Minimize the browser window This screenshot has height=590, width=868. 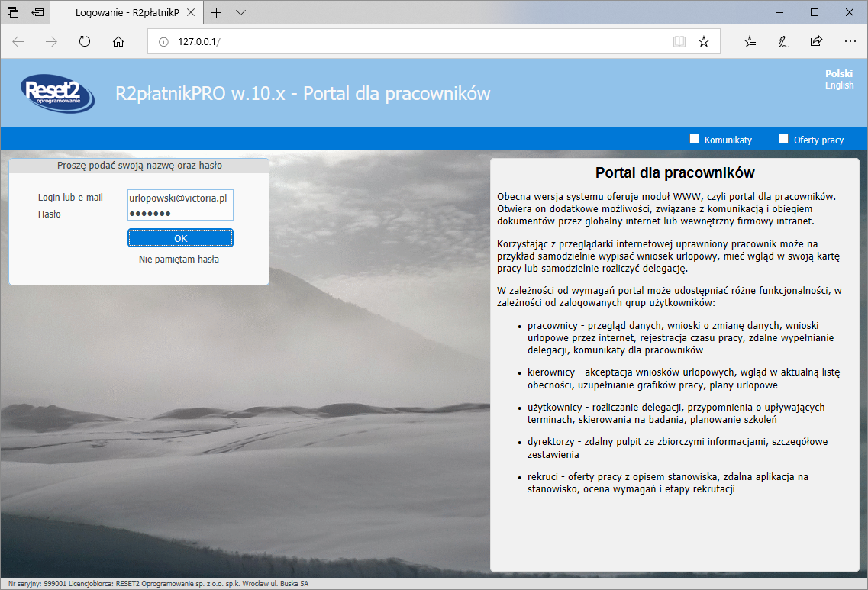tap(779, 12)
